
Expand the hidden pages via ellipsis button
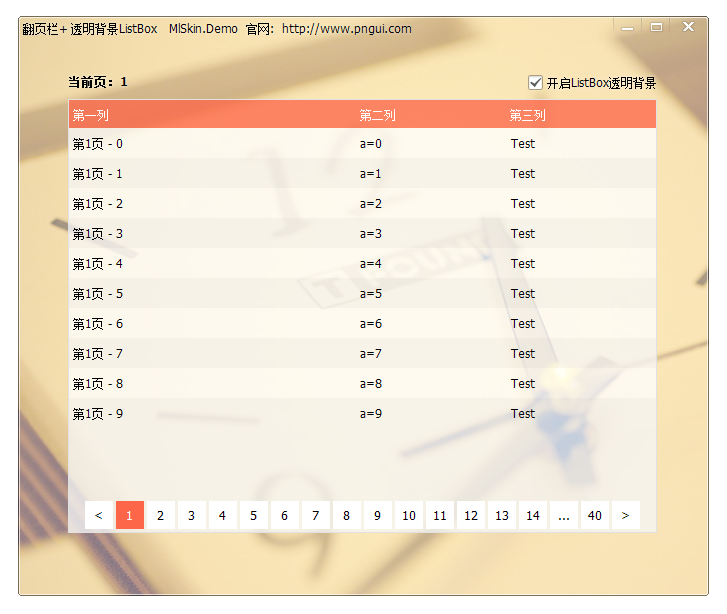coord(564,516)
